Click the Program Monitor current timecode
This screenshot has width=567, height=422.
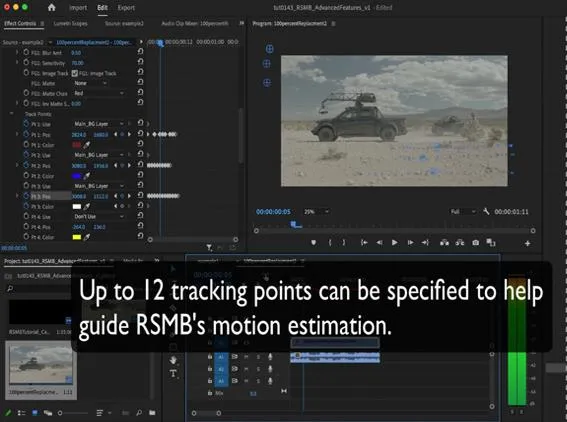tap(273, 212)
